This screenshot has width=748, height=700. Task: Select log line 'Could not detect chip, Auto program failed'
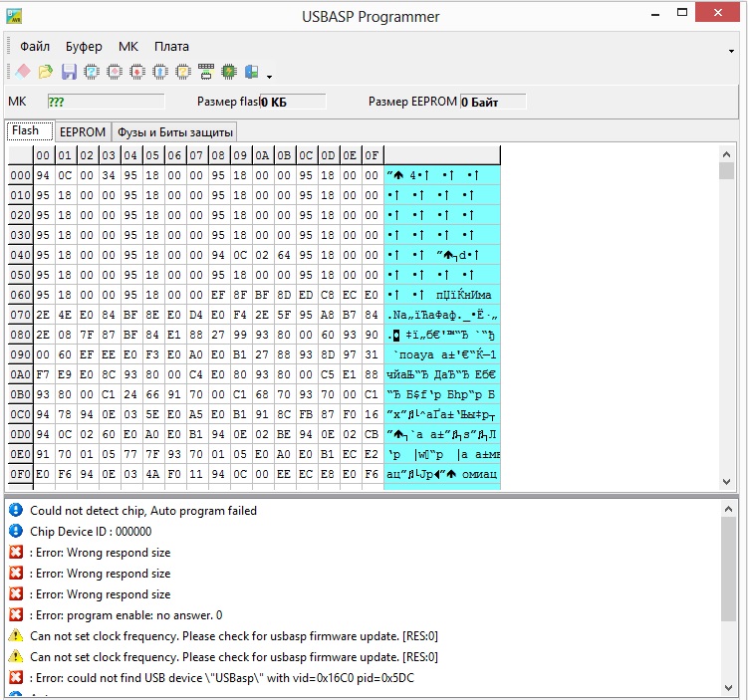point(143,511)
